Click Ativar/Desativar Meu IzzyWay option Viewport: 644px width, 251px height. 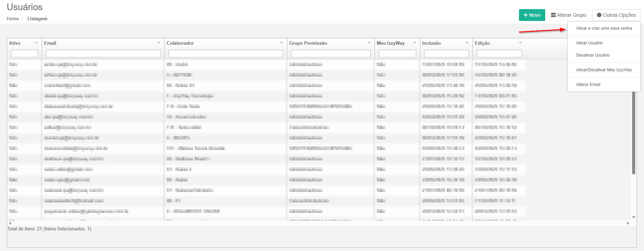[x=604, y=70]
